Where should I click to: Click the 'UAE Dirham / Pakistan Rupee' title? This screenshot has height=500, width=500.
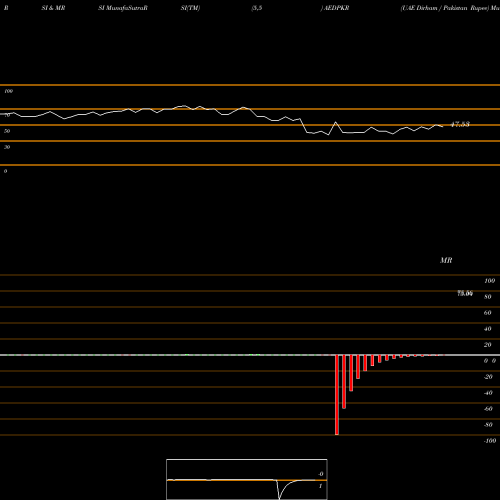coord(445,8)
